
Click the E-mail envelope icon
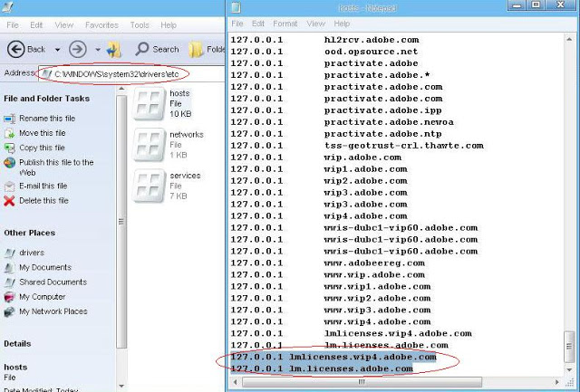coord(9,186)
